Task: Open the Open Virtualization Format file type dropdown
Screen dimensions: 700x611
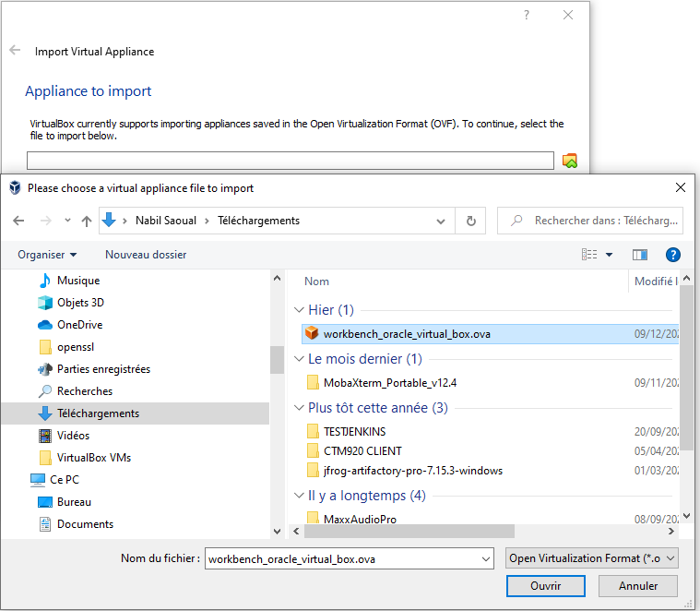Action: coord(591,558)
